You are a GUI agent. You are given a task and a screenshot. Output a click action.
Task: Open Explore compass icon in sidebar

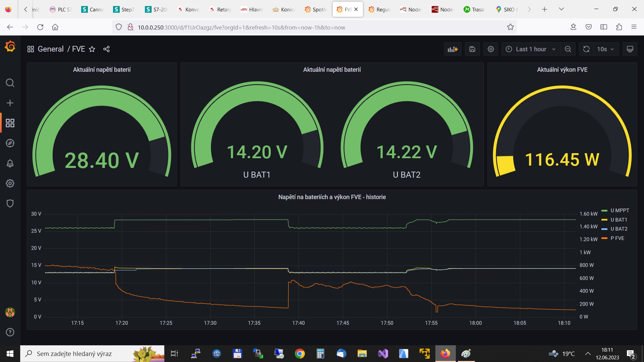pos(10,143)
